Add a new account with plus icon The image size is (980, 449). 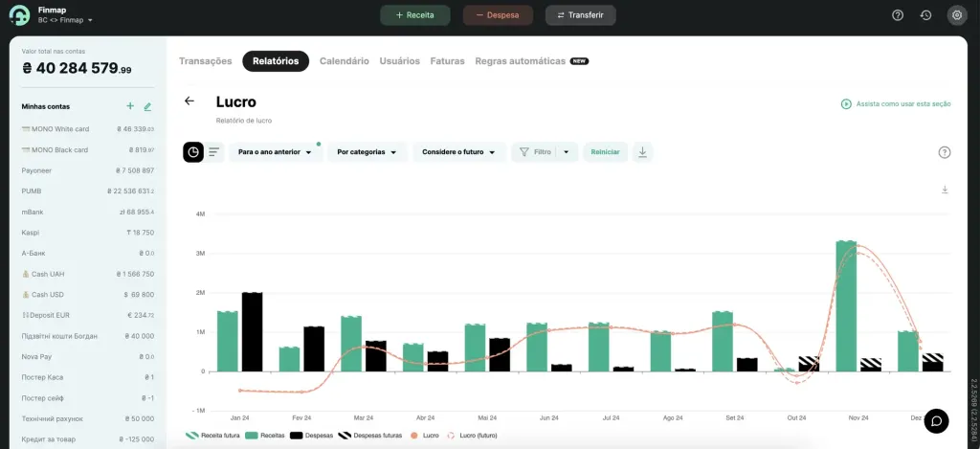coord(130,106)
